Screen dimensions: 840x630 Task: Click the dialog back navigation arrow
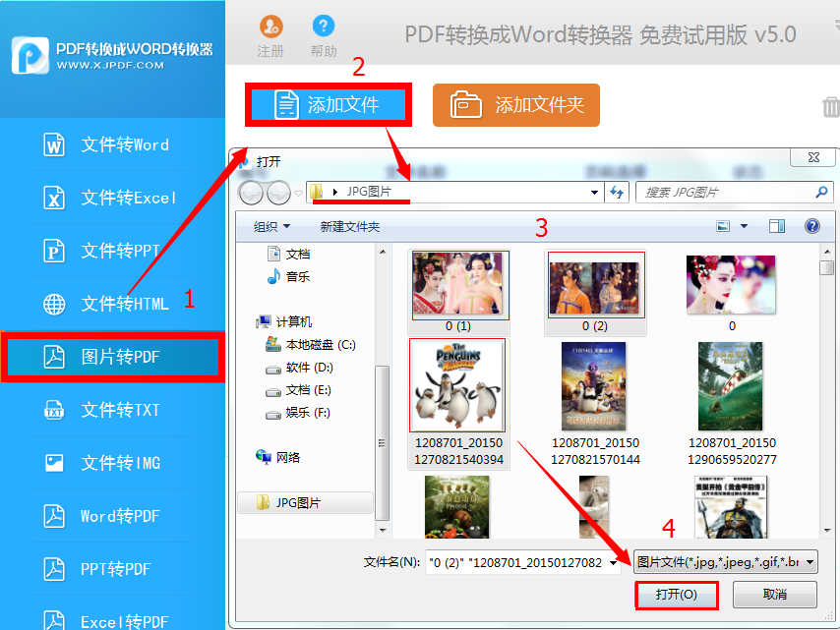[x=251, y=193]
